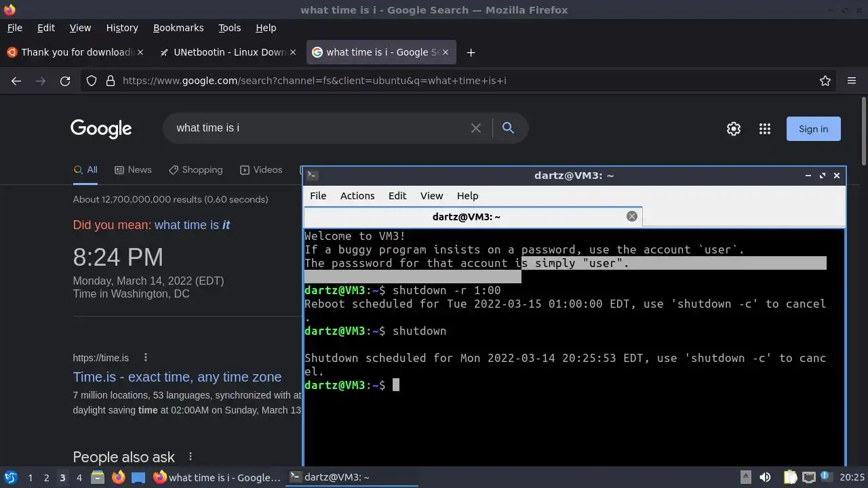Launch the file manager from the panel
The height and width of the screenshot is (488, 868).
[x=98, y=477]
